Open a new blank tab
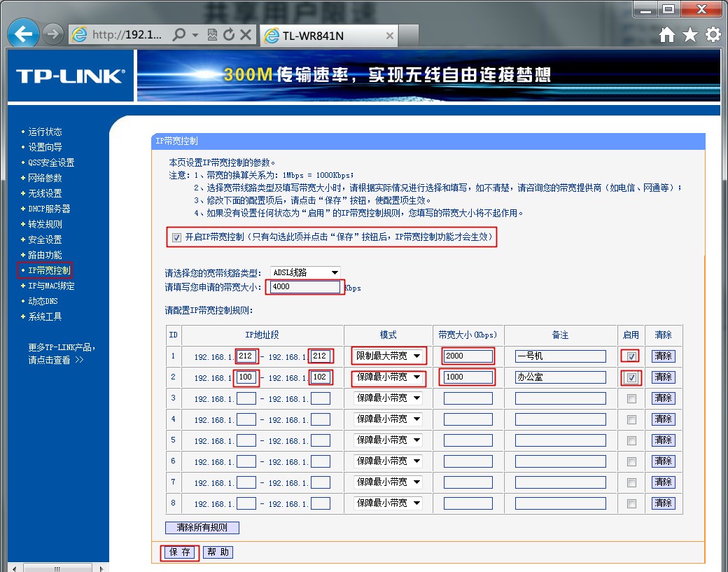The width and height of the screenshot is (728, 572). tap(409, 36)
